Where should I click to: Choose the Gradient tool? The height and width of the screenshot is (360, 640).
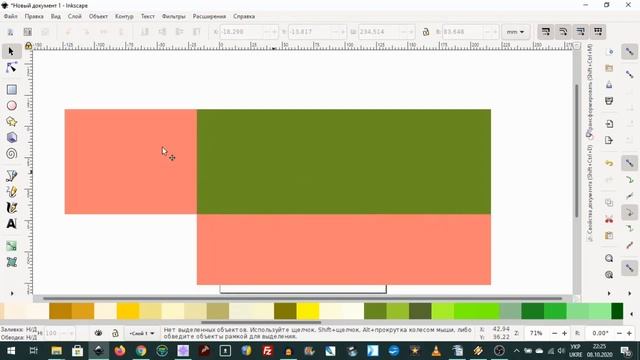(11, 246)
